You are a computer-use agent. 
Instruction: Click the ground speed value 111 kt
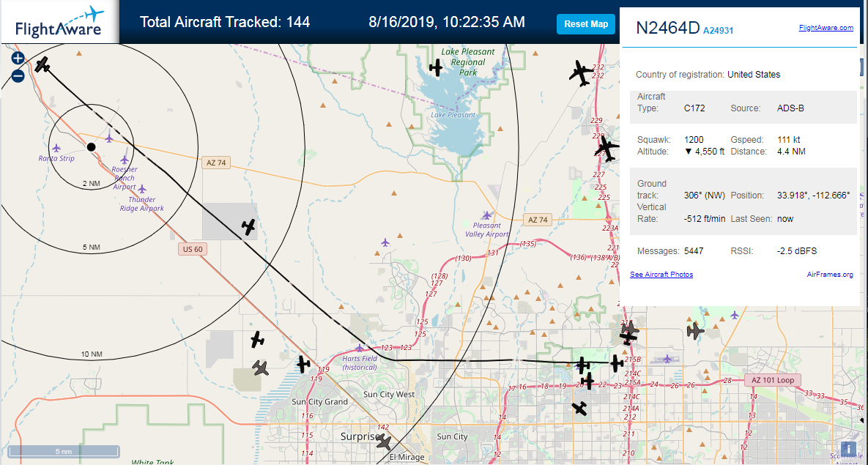point(788,139)
